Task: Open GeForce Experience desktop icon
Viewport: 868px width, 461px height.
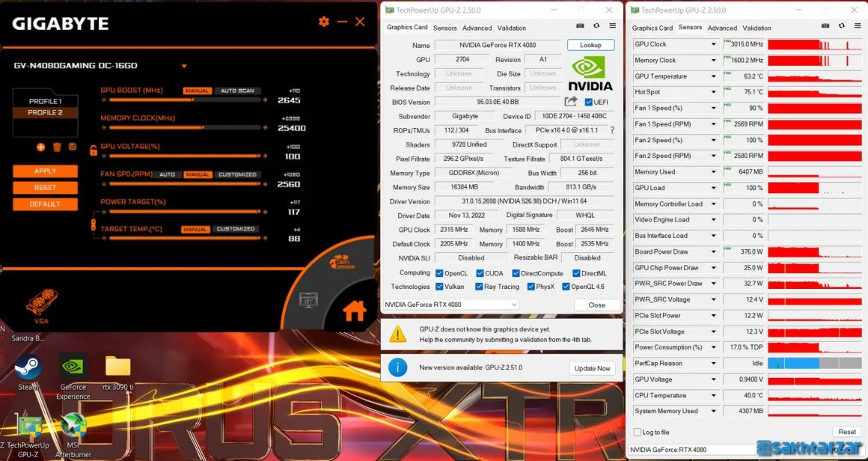Action: pos(73,376)
